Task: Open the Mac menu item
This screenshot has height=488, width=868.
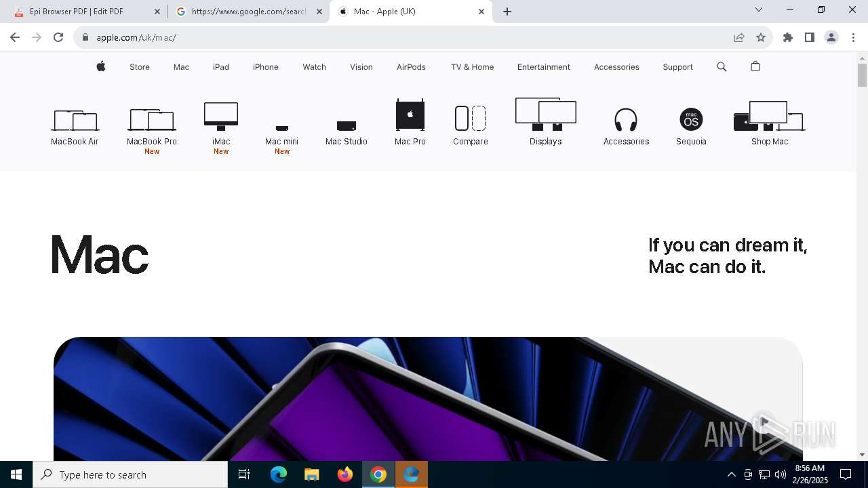Action: click(x=181, y=66)
